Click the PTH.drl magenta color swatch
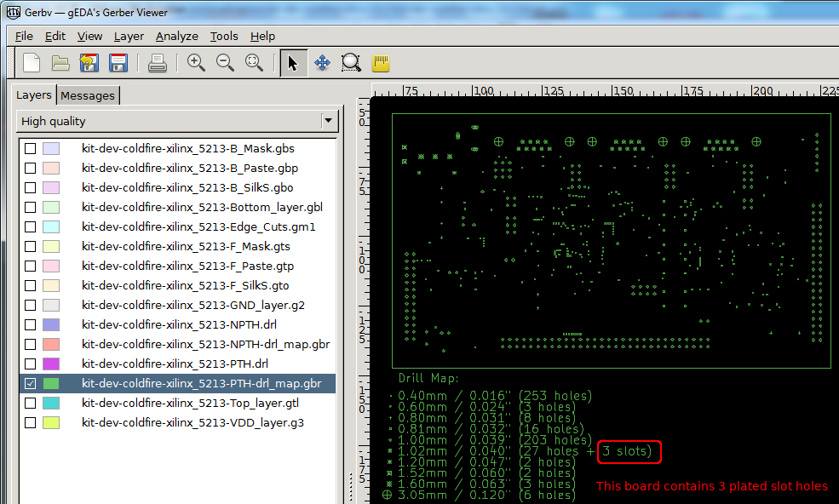Image resolution: width=839 pixels, height=504 pixels. [51, 364]
